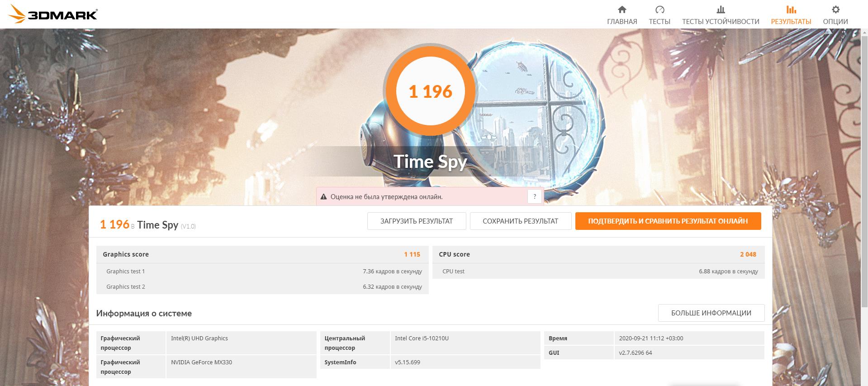Click the orange bars icon above РЕЗУЛЬТАТЫ
Image resolution: width=868 pixels, height=386 pixels.
[x=791, y=10]
